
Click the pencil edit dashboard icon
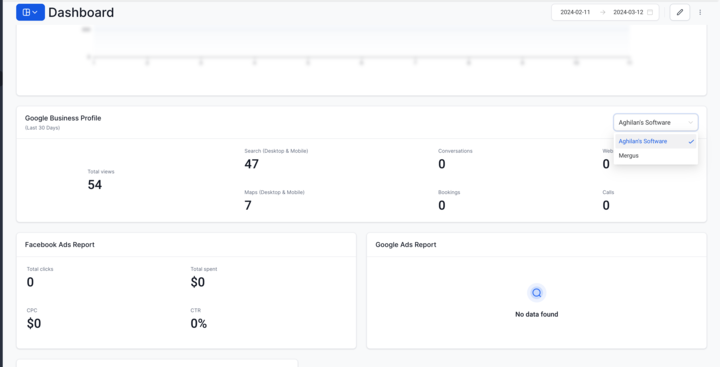[x=680, y=12]
